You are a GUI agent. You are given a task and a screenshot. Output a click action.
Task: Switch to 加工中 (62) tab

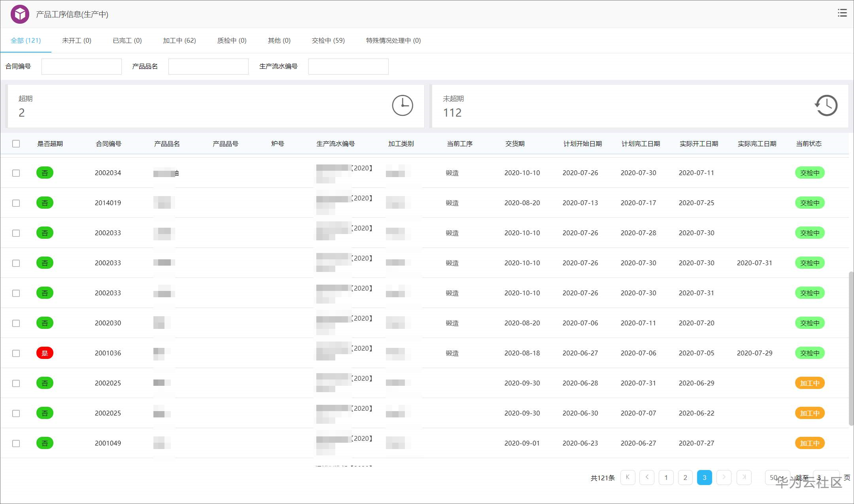[179, 40]
